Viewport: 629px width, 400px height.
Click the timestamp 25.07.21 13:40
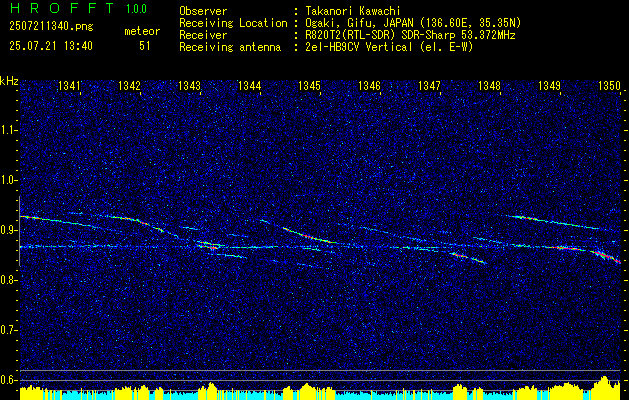pyautogui.click(x=51, y=46)
